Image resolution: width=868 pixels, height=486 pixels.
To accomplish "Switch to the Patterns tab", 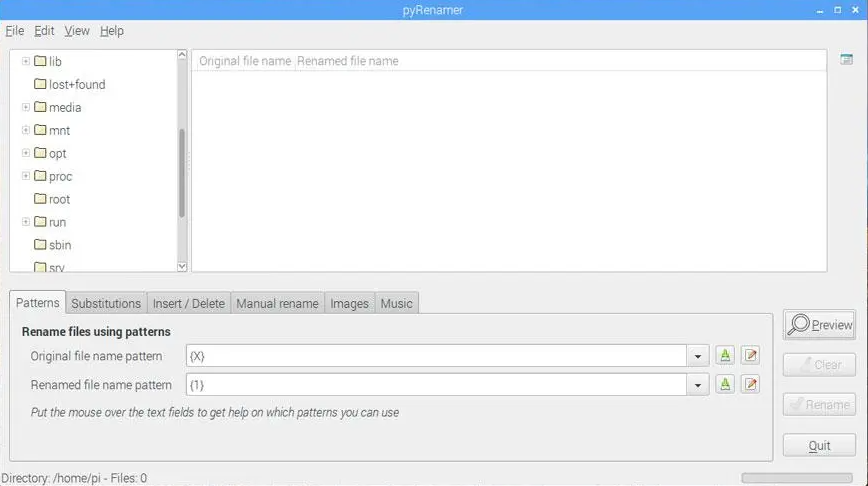I will pos(38,303).
